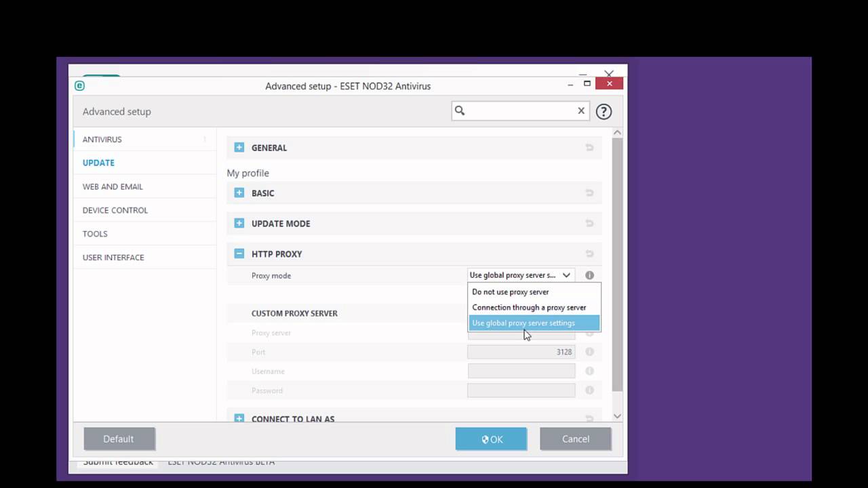This screenshot has height=488, width=868.
Task: Confirm settings with the OK button
Action: [x=491, y=439]
